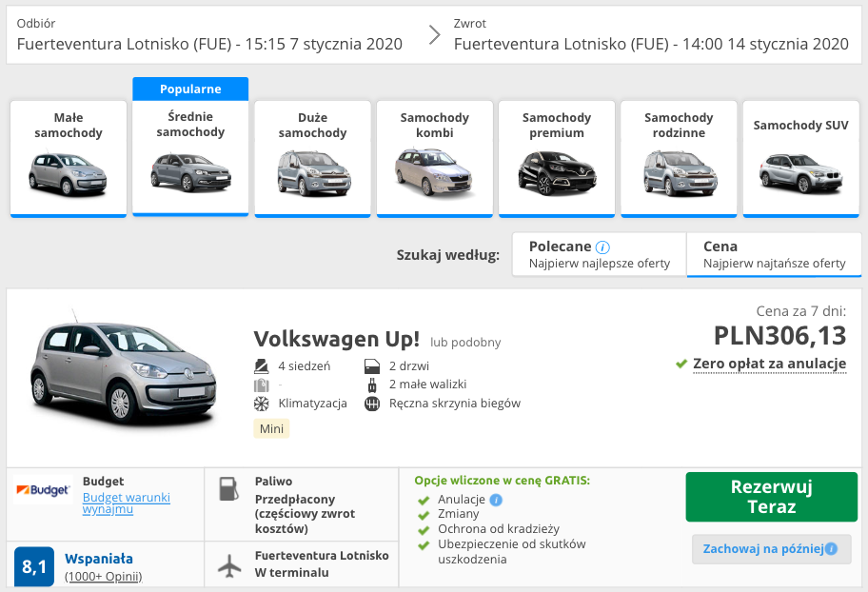The height and width of the screenshot is (592, 868).
Task: Sort by Cena cheapest offers first
Action: (x=775, y=254)
